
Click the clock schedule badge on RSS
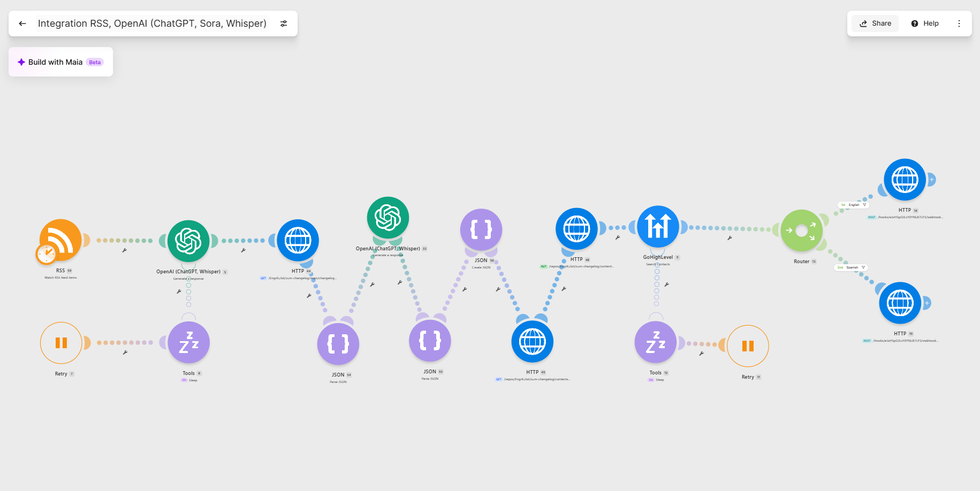47,254
